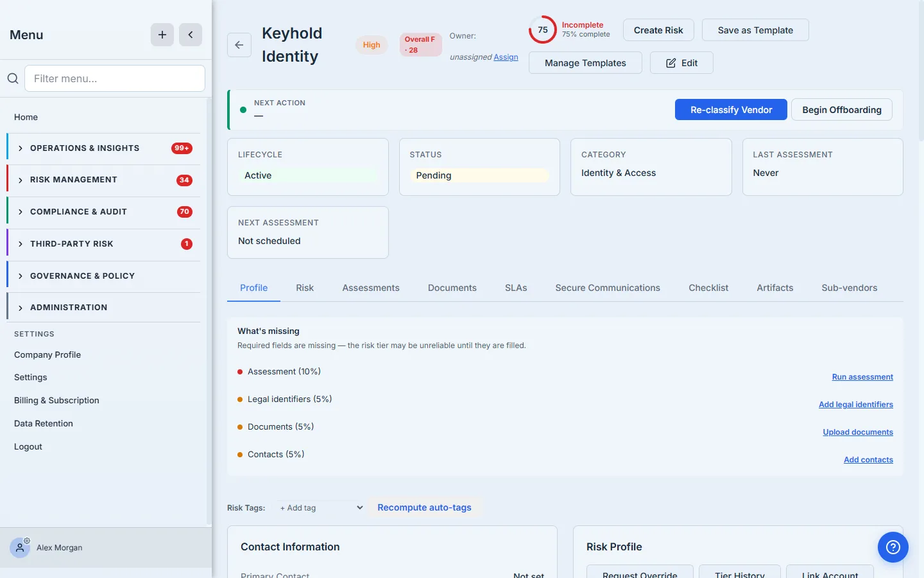
Task: Click Re-classify Vendor button
Action: 731,110
